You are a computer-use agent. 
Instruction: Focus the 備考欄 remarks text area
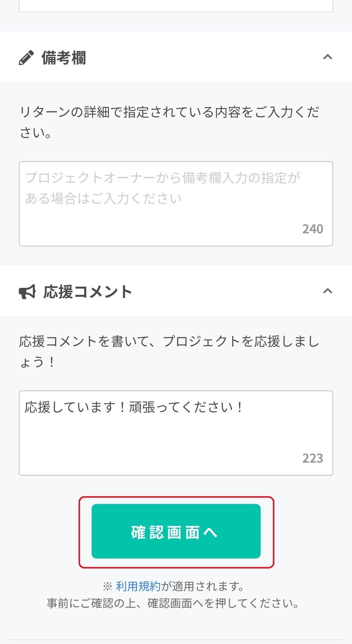point(176,204)
